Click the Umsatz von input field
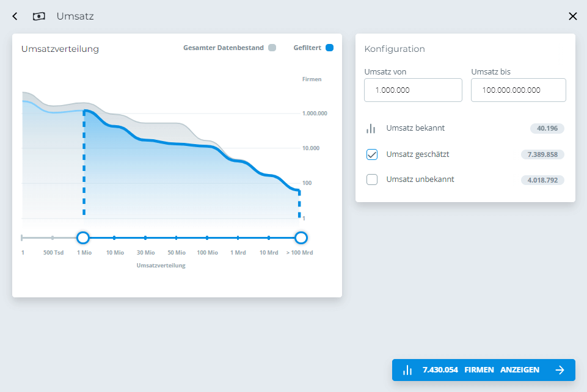This screenshot has height=392, width=587. click(413, 90)
